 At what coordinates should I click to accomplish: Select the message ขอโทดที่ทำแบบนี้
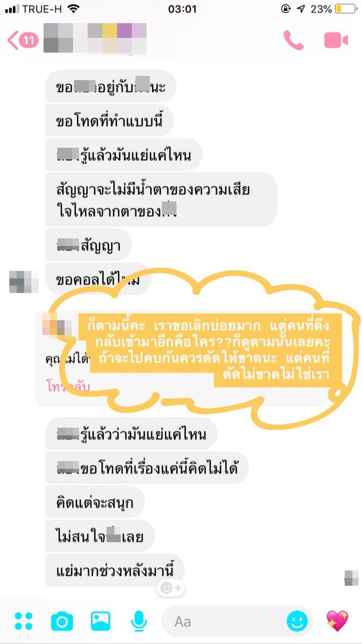click(x=109, y=121)
